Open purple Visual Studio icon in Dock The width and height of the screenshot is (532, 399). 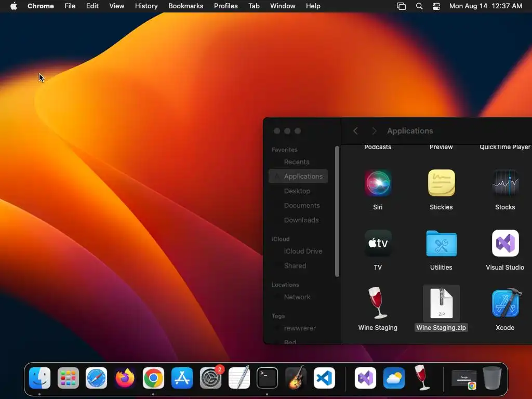pos(365,378)
